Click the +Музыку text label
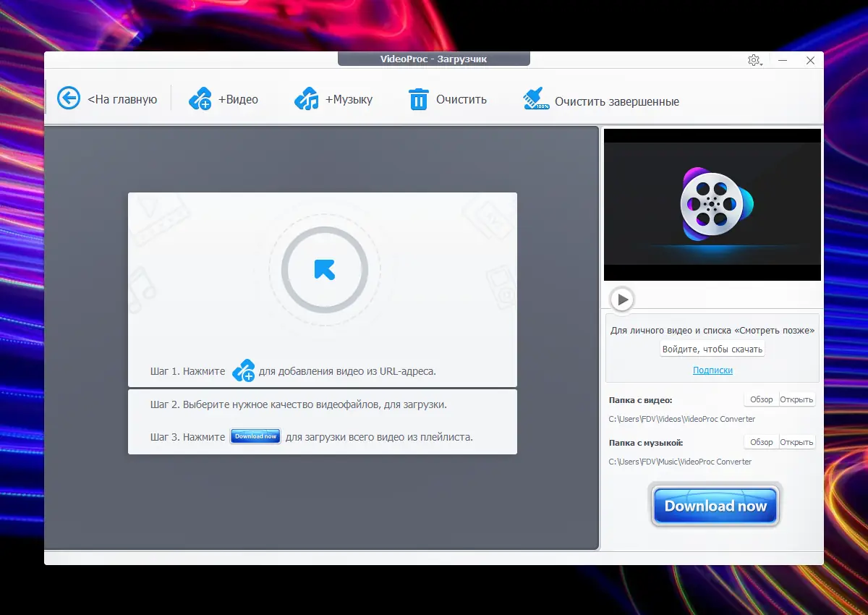 click(349, 99)
